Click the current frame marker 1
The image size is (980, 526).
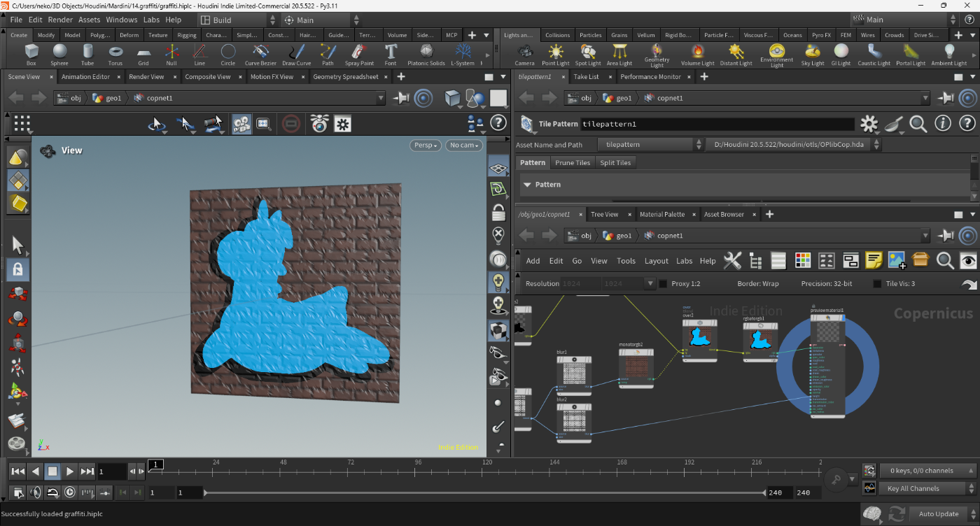coord(156,464)
